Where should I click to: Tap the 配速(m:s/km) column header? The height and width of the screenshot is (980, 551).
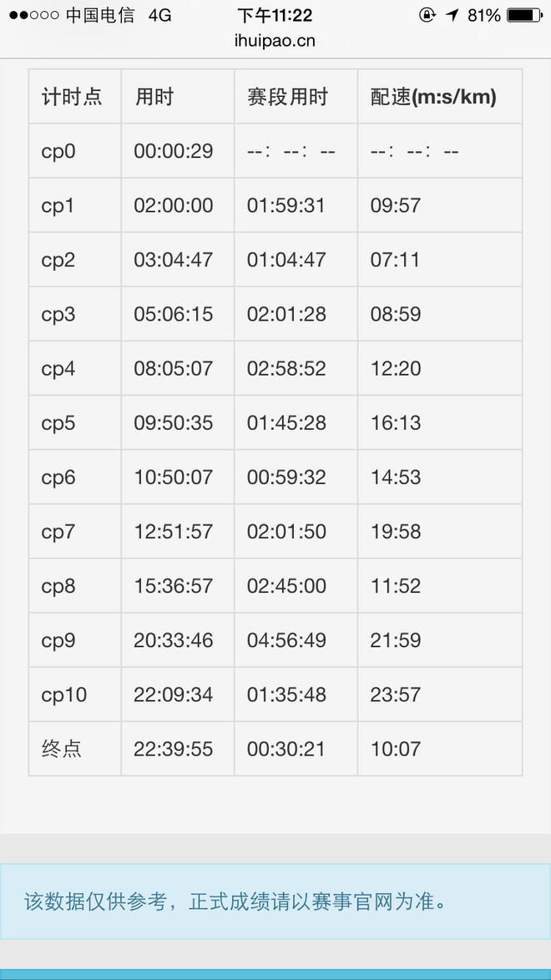(x=433, y=97)
